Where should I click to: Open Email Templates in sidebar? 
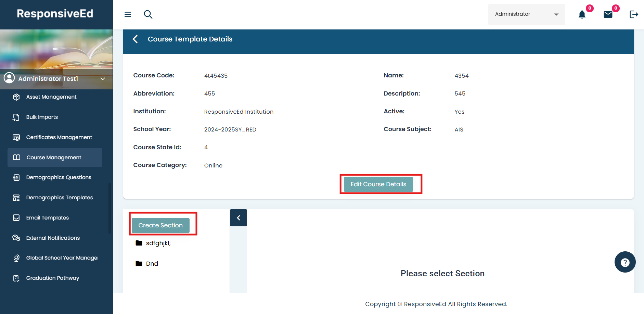click(47, 218)
